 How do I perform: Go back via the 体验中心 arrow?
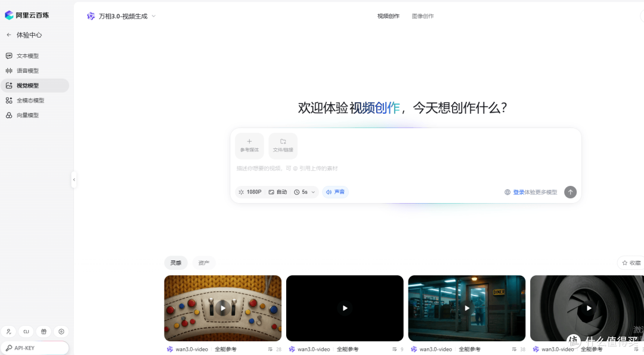(8, 35)
